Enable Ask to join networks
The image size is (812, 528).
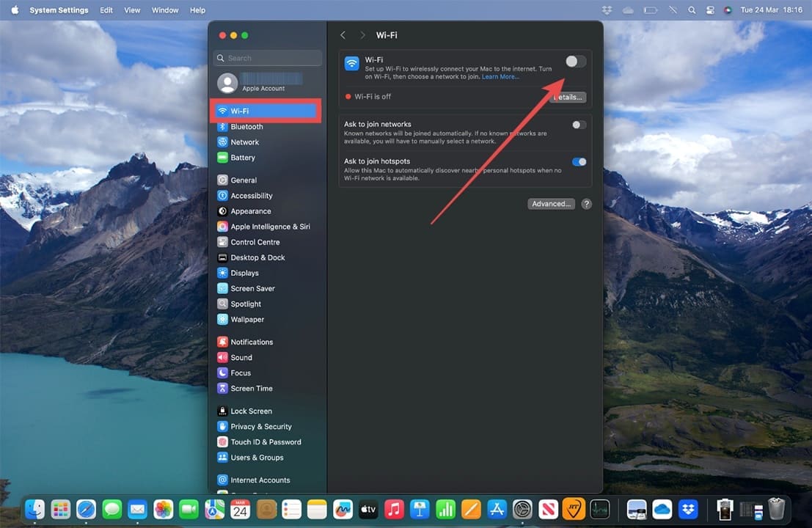tap(579, 125)
